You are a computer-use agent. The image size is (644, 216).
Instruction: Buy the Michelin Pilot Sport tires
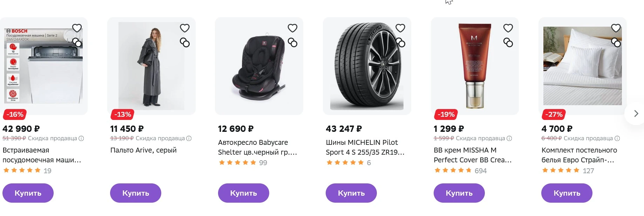click(x=351, y=193)
